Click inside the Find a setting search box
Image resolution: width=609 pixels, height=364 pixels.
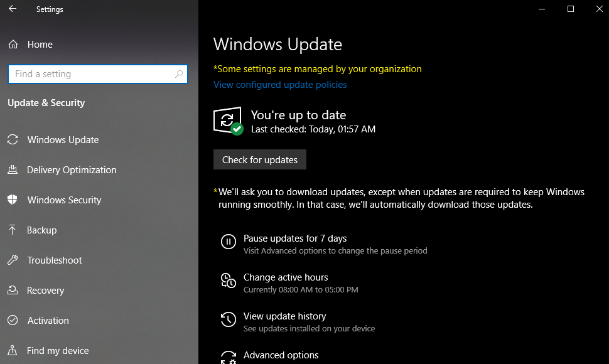88,73
